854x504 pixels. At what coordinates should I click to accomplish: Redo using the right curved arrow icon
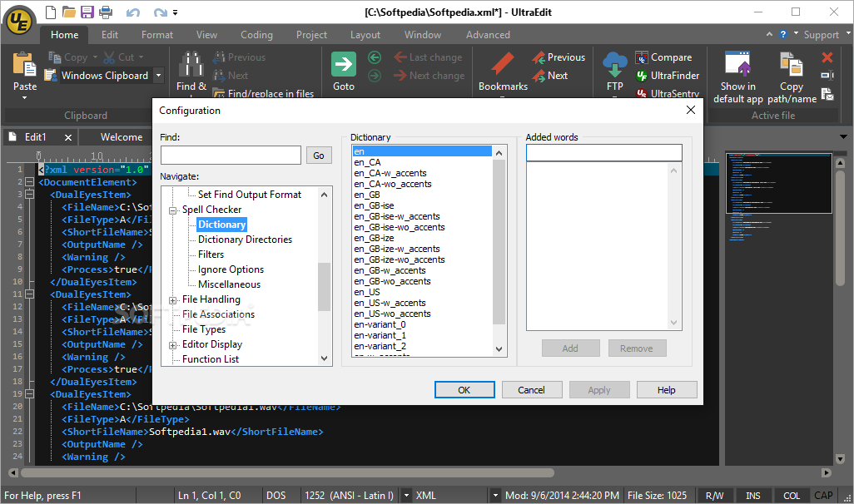coord(160,12)
